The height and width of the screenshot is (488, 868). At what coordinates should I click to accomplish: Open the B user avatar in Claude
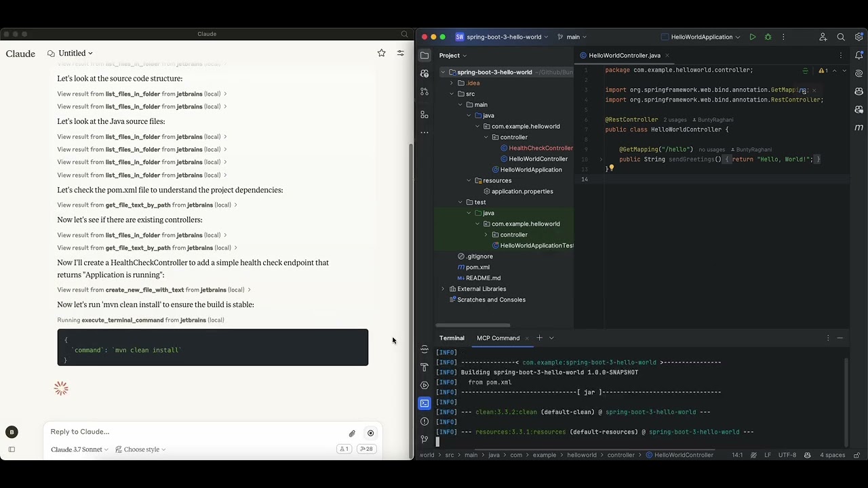click(12, 432)
